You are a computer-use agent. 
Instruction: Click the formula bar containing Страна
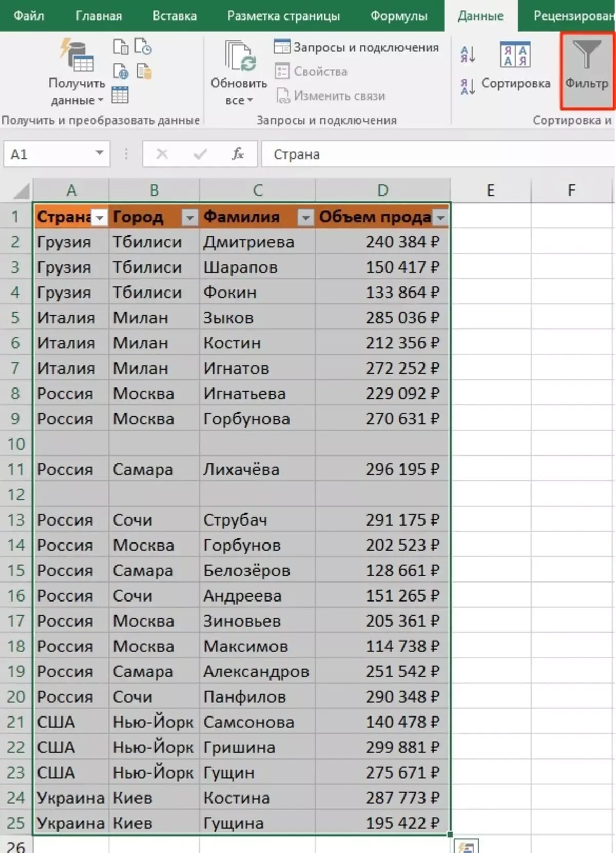coord(438,154)
